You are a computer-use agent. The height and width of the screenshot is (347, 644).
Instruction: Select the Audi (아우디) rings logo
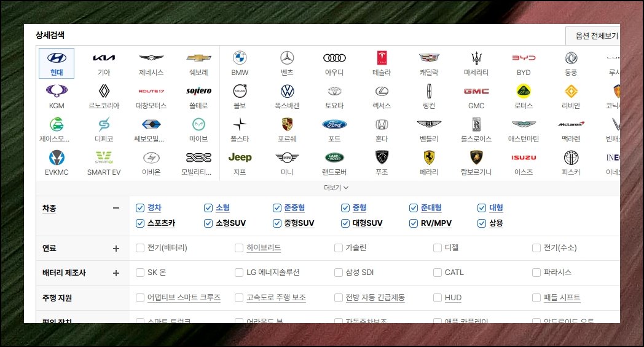(x=334, y=58)
